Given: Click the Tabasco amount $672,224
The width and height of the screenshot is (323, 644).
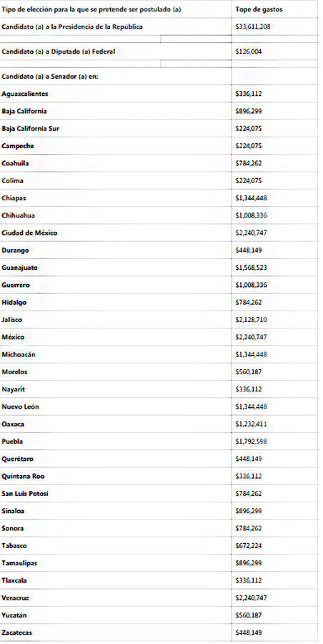Looking at the screenshot, I should (x=249, y=546).
